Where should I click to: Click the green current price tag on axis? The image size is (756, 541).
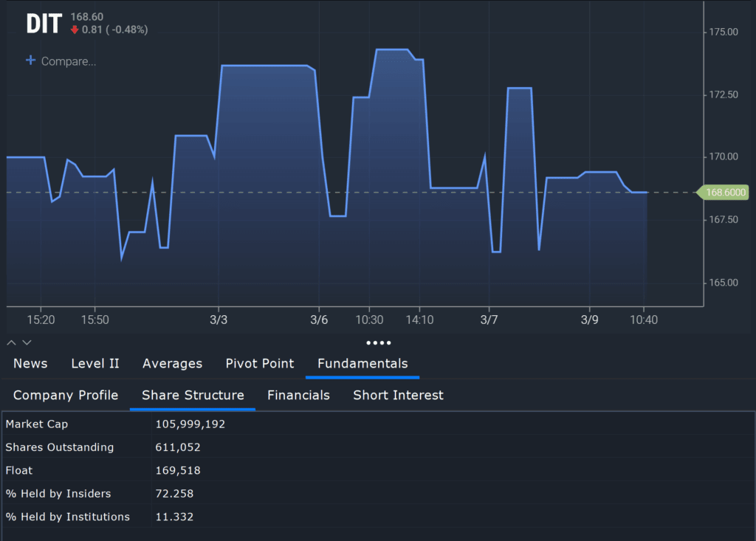pyautogui.click(x=722, y=192)
